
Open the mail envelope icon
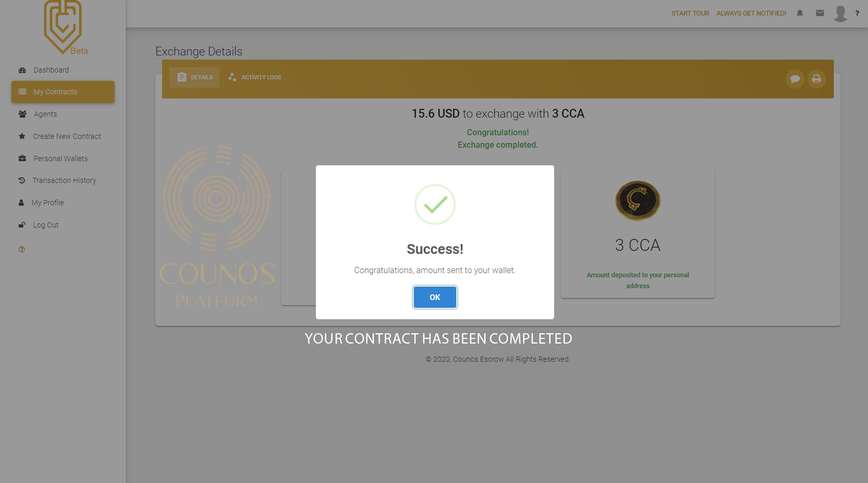click(x=820, y=13)
